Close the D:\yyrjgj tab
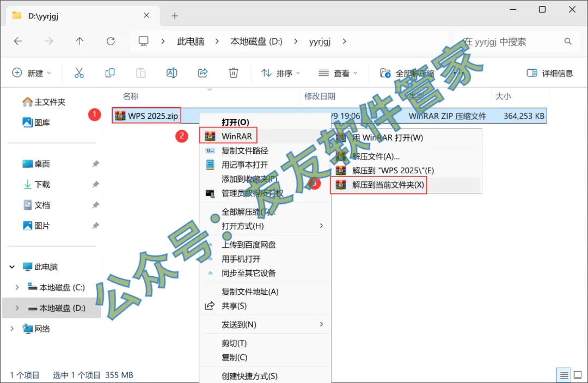This screenshot has width=588, height=383. [146, 15]
